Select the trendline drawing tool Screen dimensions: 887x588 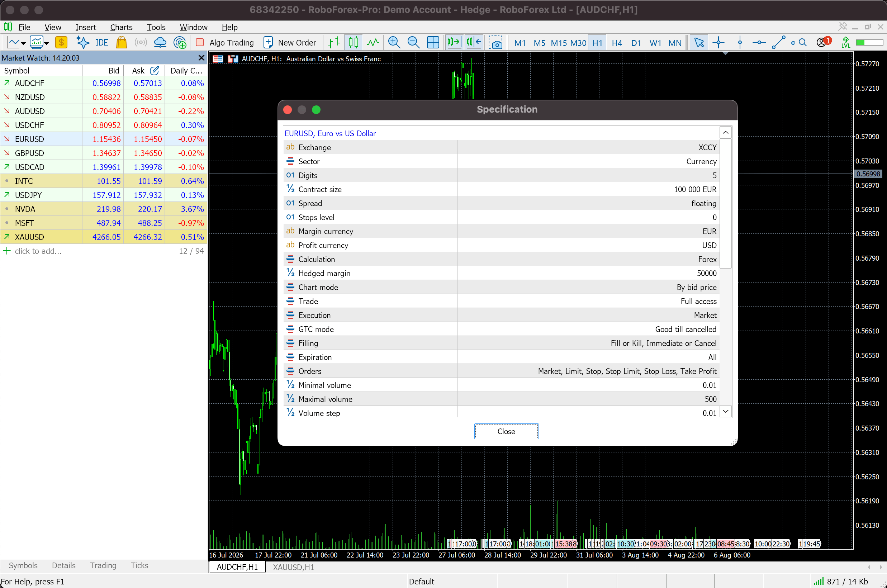778,42
